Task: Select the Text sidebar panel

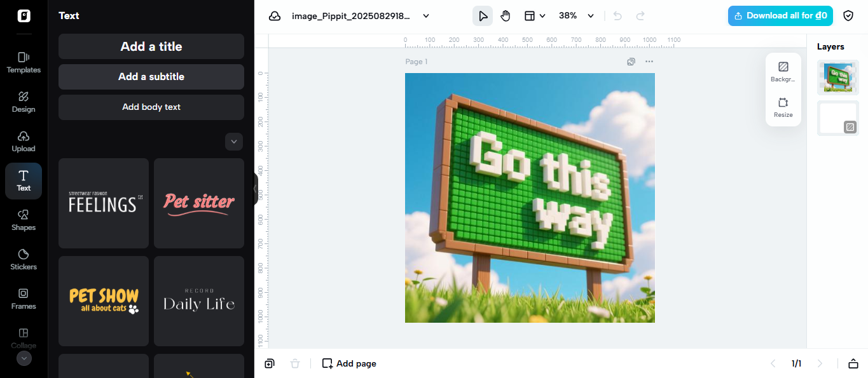Action: point(24,181)
